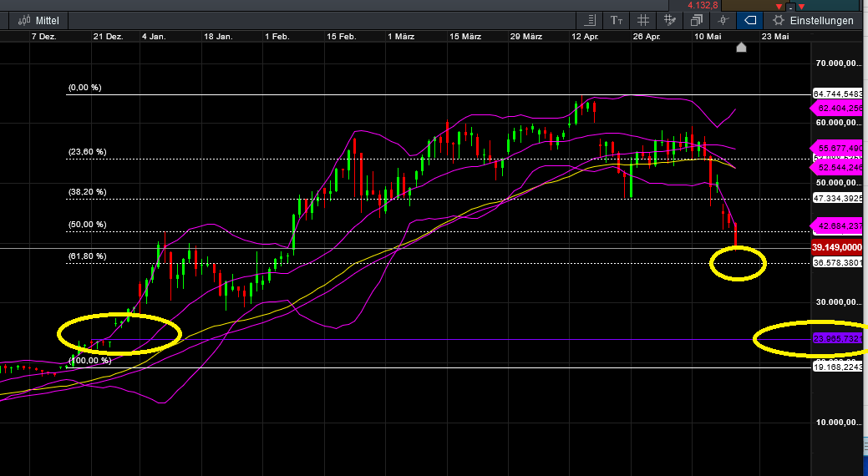This screenshot has width=868, height=476.
Task: Open the grid with pencil drawing tool
Action: coord(670,21)
